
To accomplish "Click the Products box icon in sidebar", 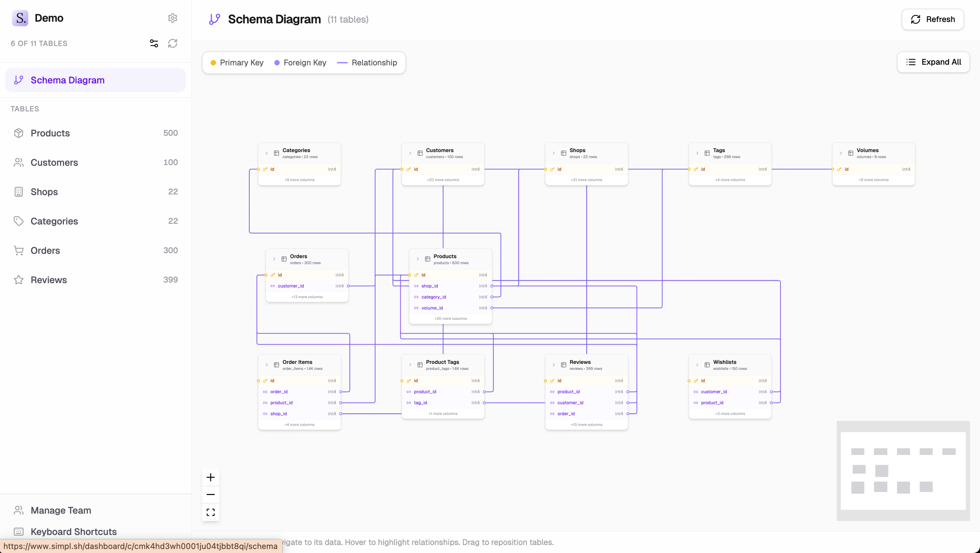I will coord(19,133).
